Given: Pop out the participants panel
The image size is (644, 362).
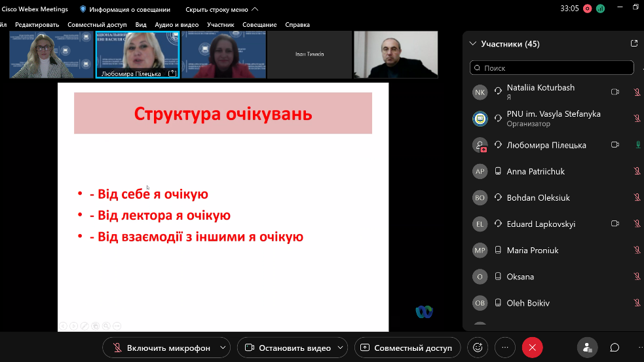Looking at the screenshot, I should click(634, 44).
